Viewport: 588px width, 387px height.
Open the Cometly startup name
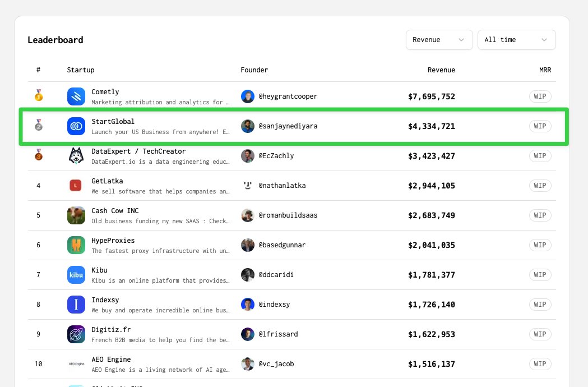point(105,92)
